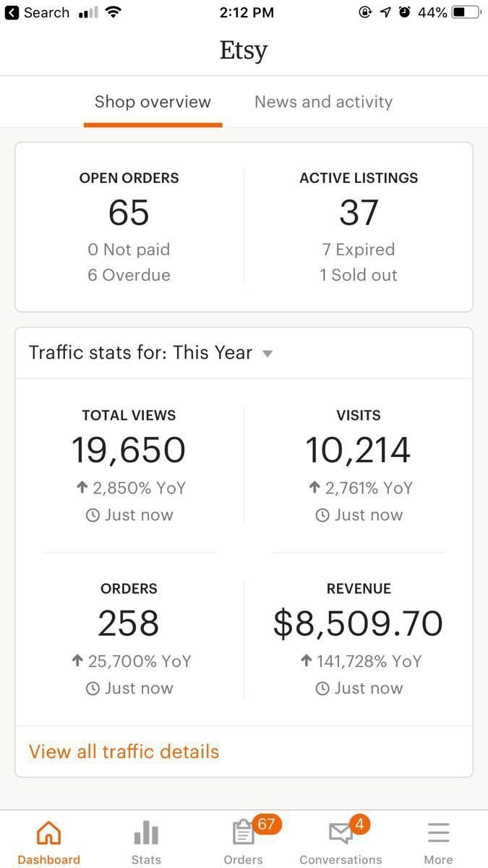
Task: Open the Stats bar chart icon
Action: [146, 833]
